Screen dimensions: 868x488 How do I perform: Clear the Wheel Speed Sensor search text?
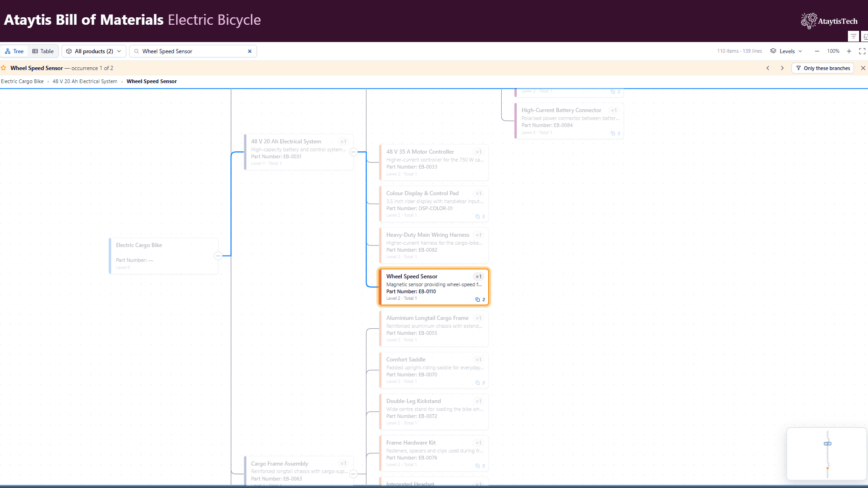[x=249, y=51]
